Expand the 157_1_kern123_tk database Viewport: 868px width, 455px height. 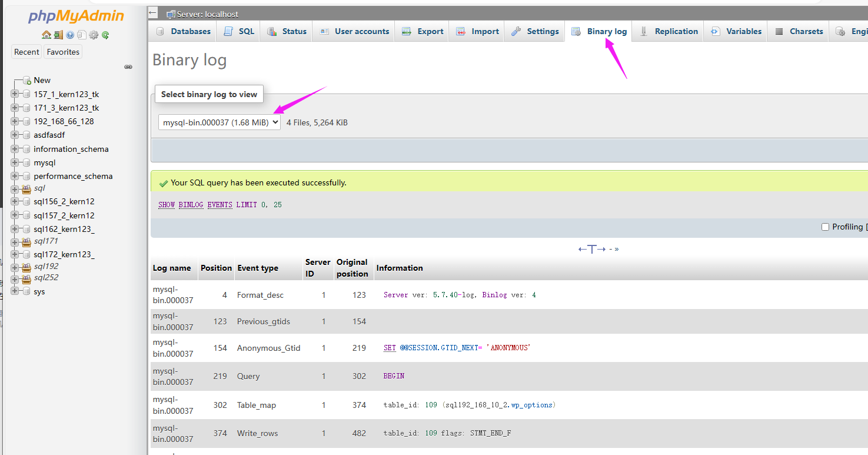[x=15, y=94]
